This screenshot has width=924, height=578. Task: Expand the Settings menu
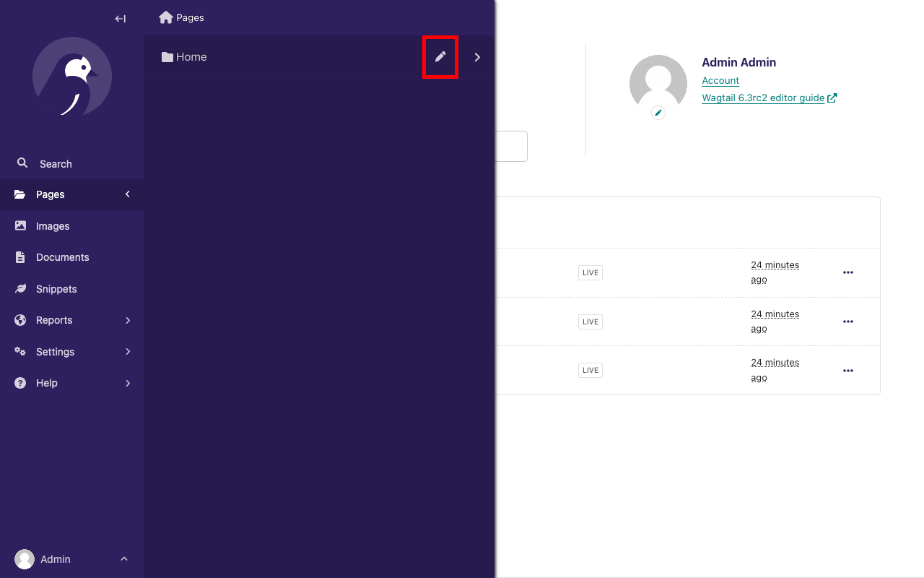(55, 352)
